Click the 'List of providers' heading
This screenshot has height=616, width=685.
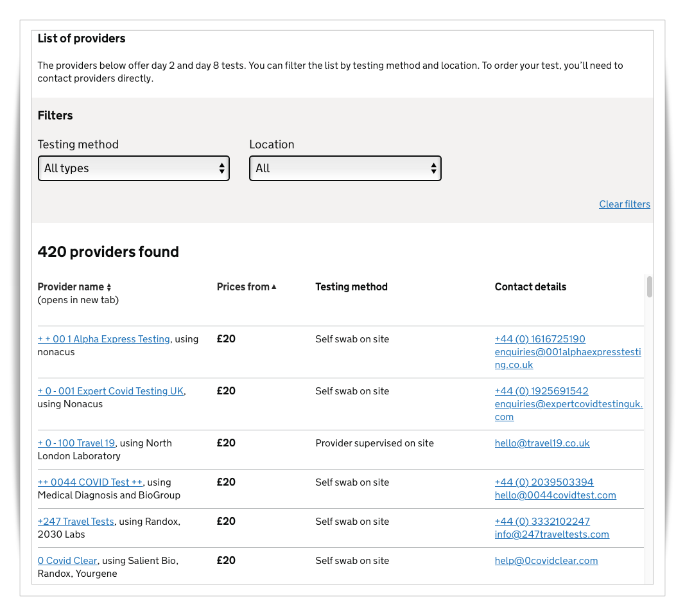[82, 39]
